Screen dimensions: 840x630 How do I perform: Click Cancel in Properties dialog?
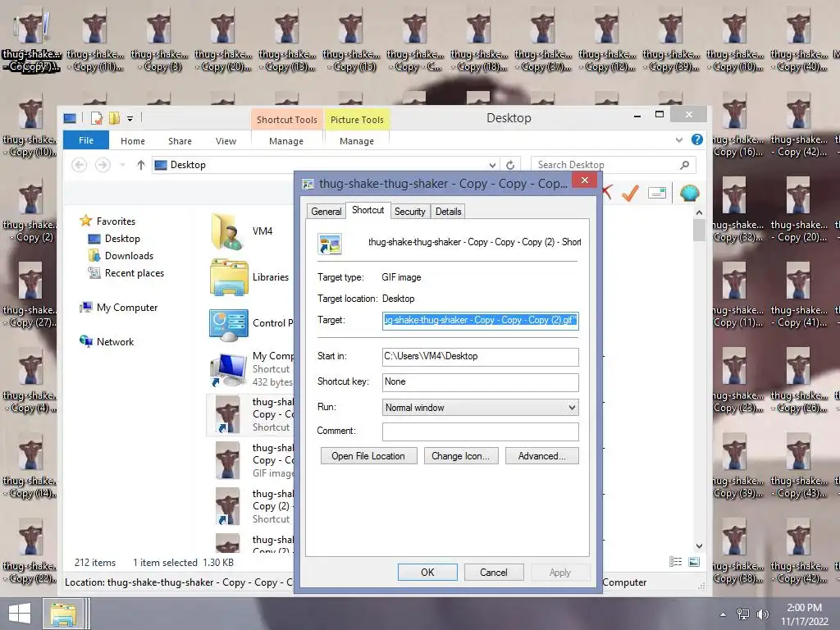[493, 572]
